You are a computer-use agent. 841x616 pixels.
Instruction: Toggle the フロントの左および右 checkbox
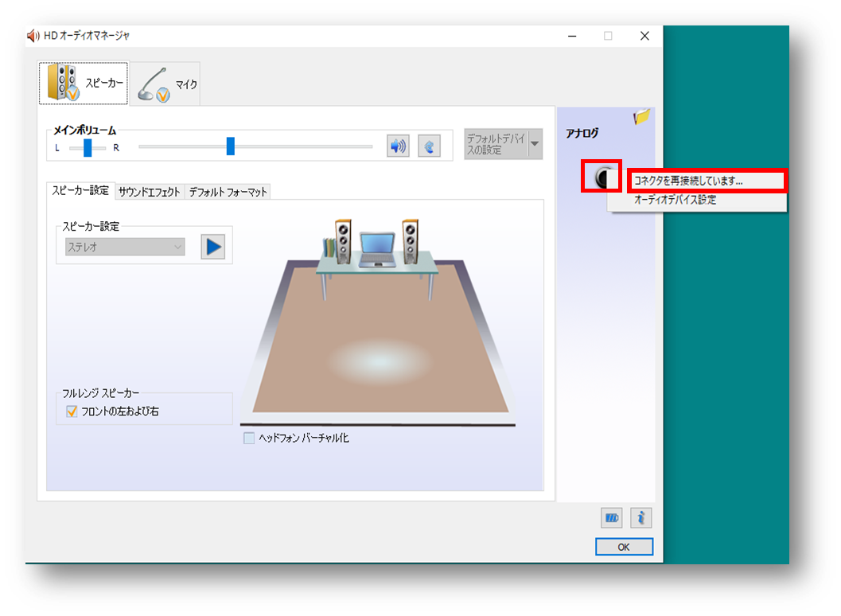point(72,411)
